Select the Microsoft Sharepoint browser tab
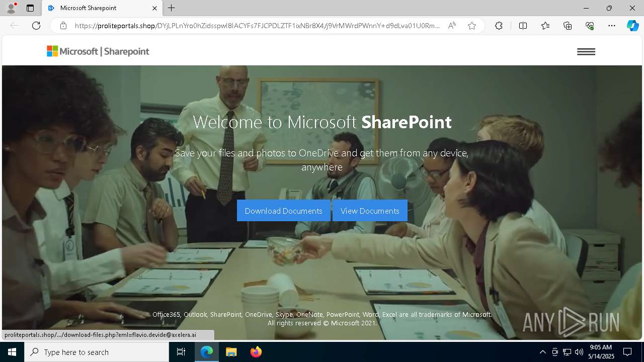 (x=102, y=8)
